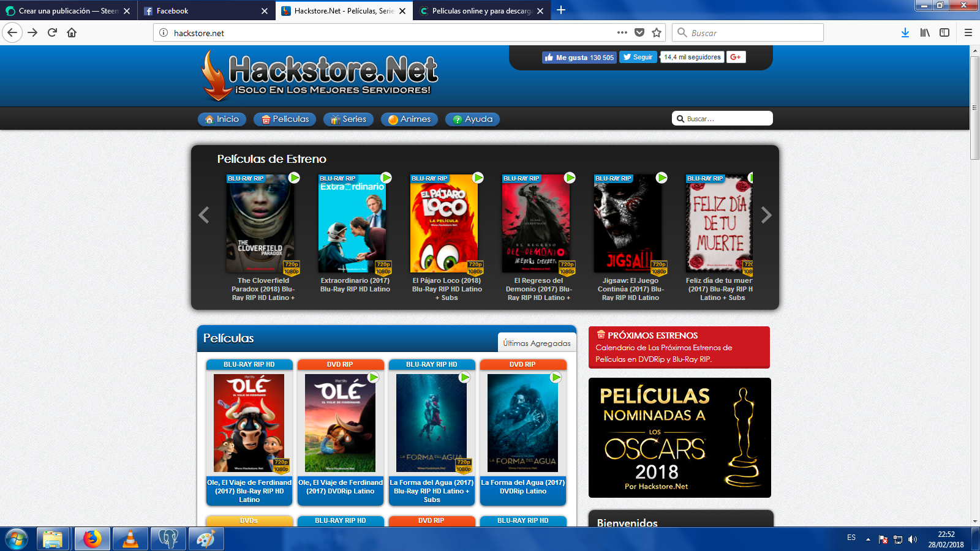Open Extraordinario (2017) title link

[x=355, y=285]
